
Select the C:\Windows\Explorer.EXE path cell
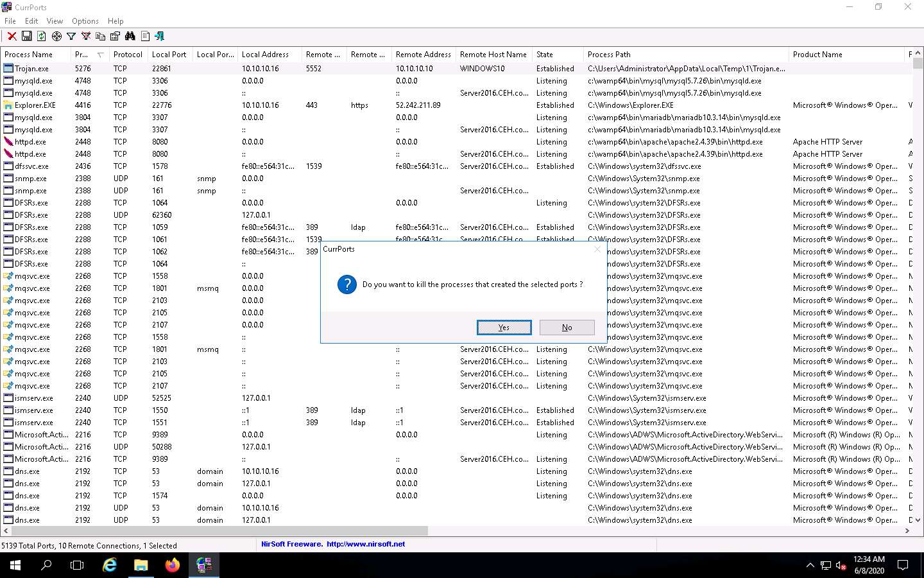631,105
